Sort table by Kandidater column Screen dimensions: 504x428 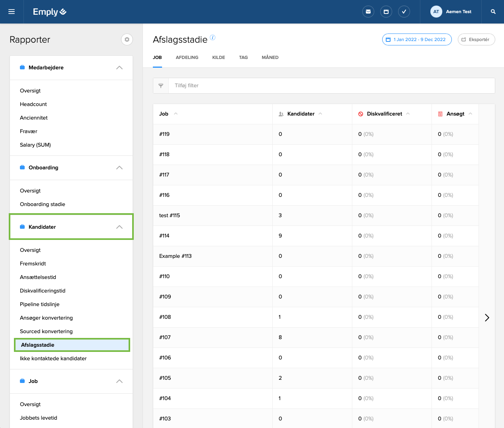click(x=301, y=114)
